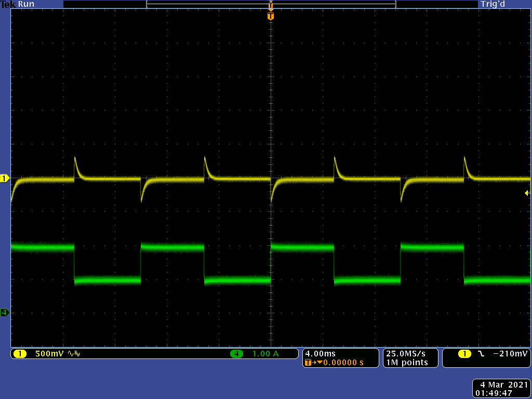Click the falling edge trigger slope icon
The image size is (532, 399).
point(481,354)
